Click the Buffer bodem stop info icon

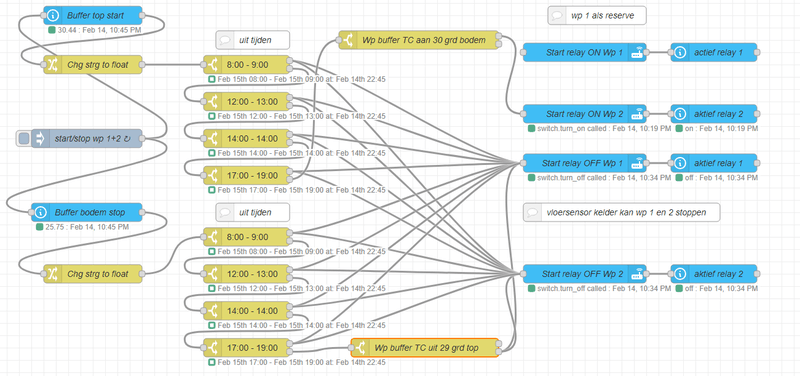[41, 212]
